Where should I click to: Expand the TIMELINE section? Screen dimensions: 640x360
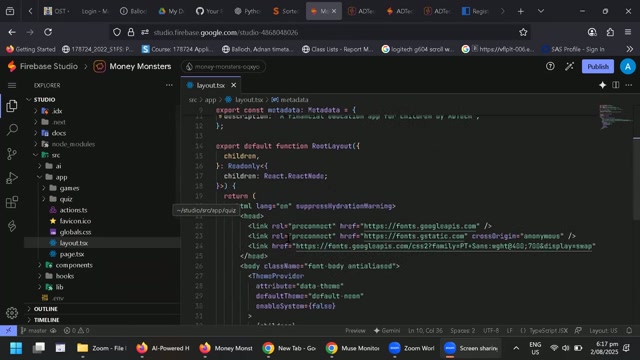(x=46, y=320)
